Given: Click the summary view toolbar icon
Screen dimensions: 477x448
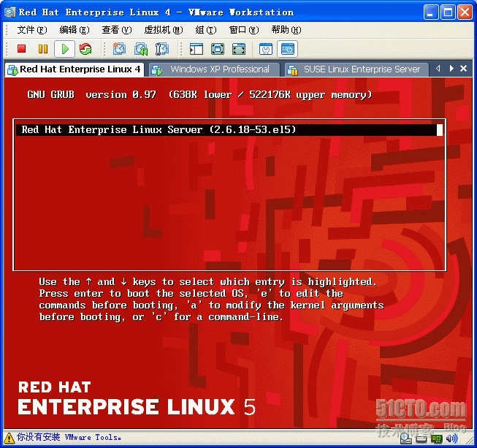Looking at the screenshot, I should click(266, 49).
